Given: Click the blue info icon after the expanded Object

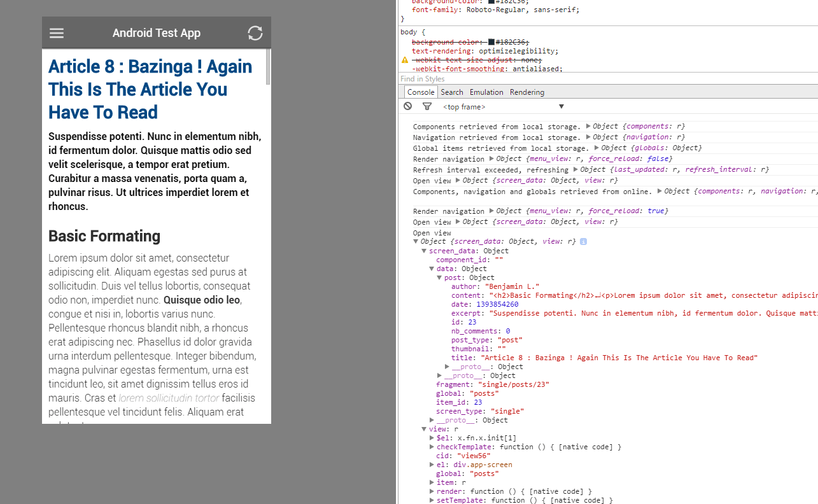Looking at the screenshot, I should pyautogui.click(x=583, y=242).
